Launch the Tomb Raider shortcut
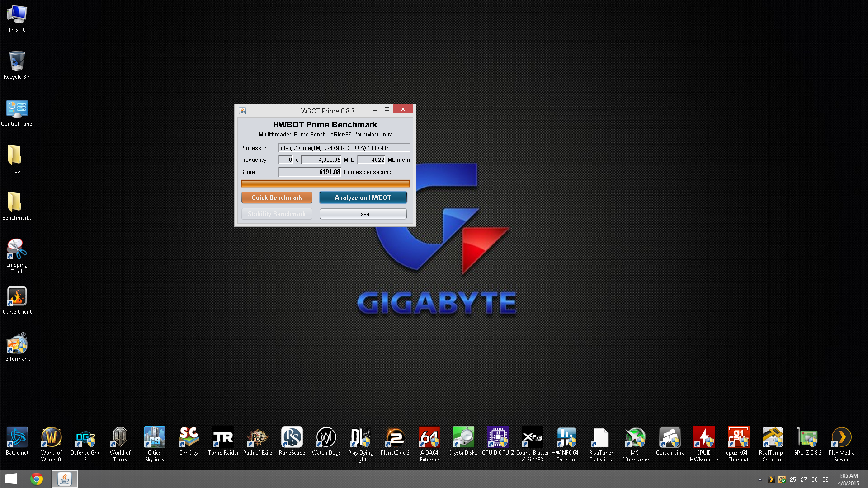The image size is (868, 488). (223, 441)
